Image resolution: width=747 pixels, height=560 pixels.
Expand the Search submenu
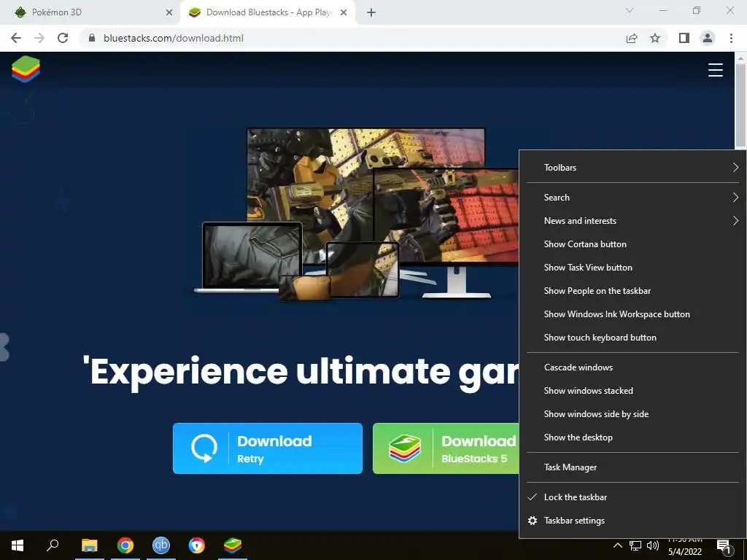[632, 197]
